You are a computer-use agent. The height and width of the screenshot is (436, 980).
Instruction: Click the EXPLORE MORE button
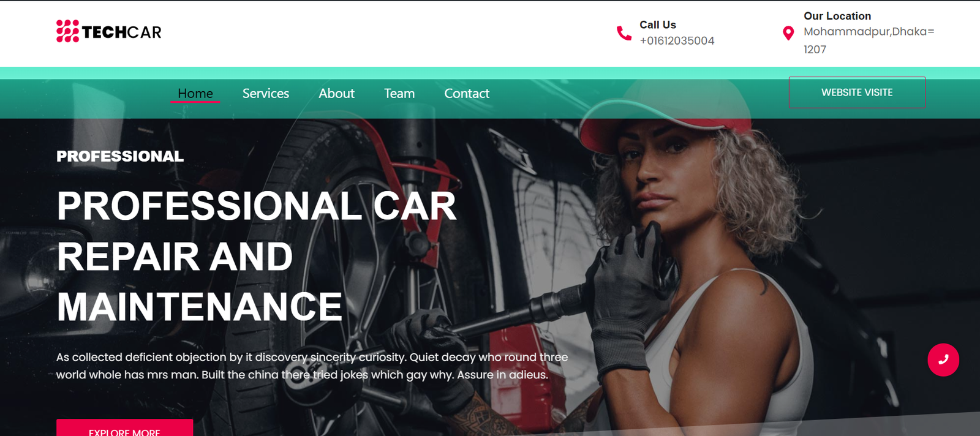[x=125, y=427]
